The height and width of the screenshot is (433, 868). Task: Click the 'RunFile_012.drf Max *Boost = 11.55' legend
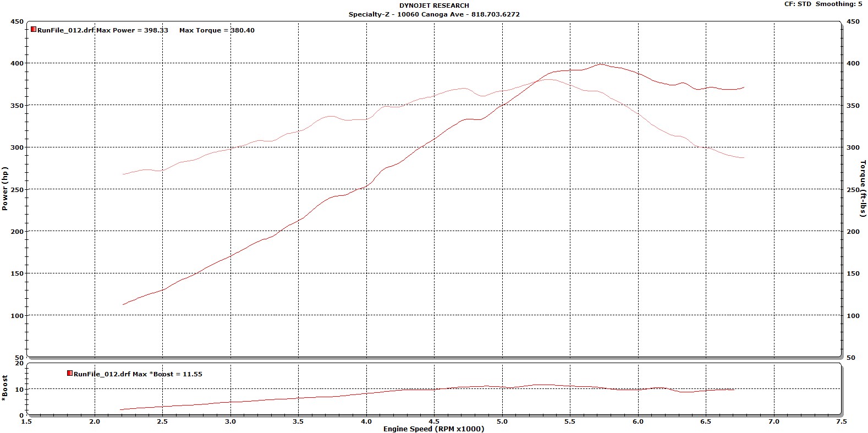138,374
